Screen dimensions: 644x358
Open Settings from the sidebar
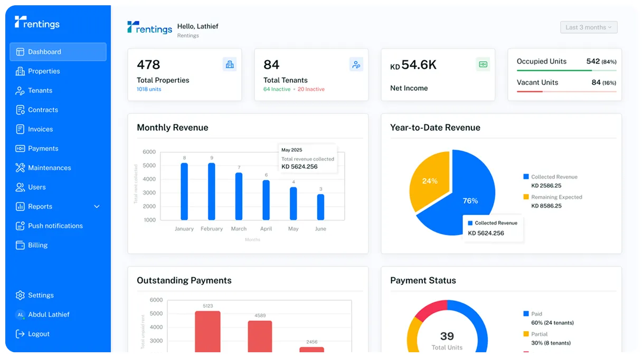click(41, 295)
